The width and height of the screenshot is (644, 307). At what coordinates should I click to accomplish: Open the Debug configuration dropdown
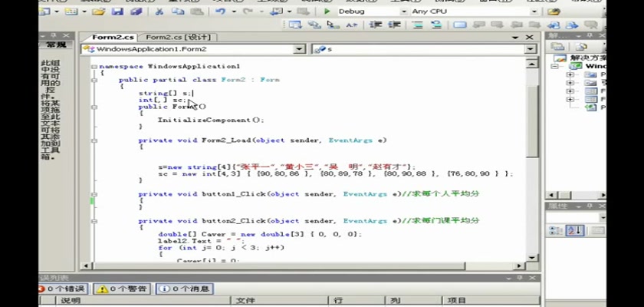click(403, 12)
